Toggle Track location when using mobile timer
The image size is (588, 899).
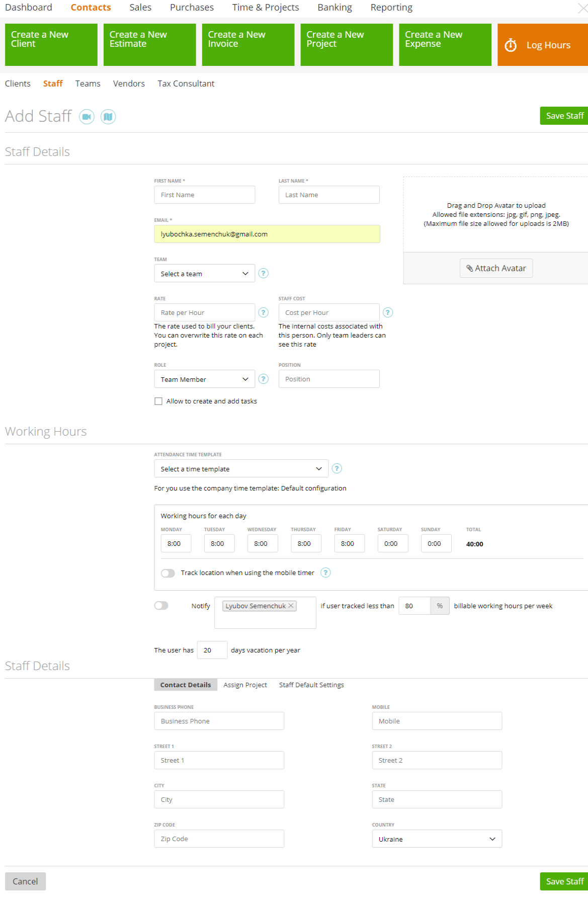tap(168, 573)
